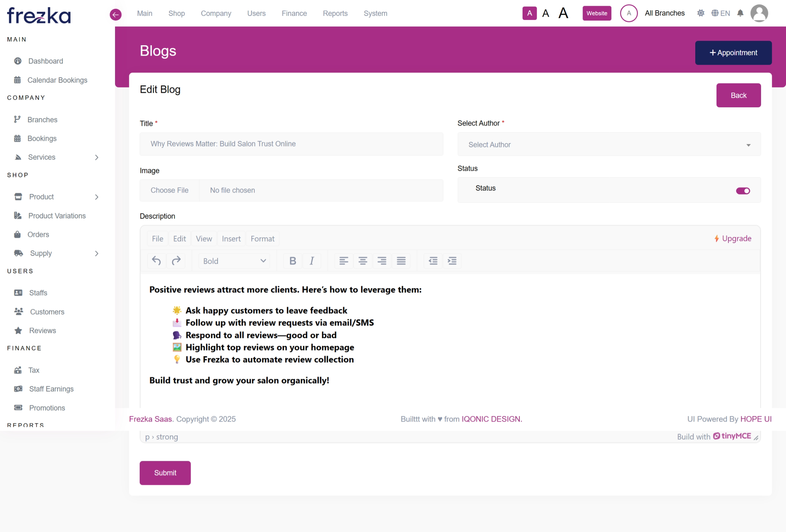The height and width of the screenshot is (532, 786).
Task: Select the largest font size A
Action: tap(563, 13)
